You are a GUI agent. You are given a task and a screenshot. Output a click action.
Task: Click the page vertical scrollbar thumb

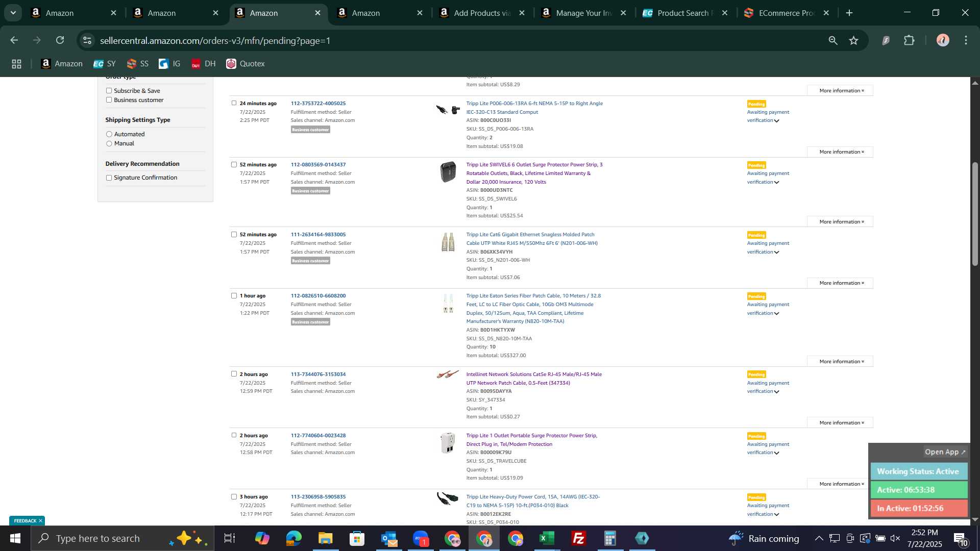click(x=975, y=214)
